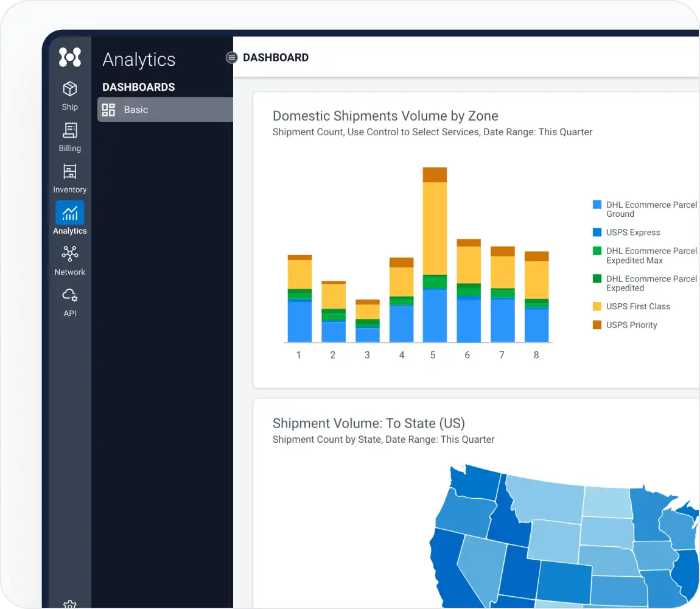Switch to the DASHBOARD tab

pyautogui.click(x=276, y=57)
